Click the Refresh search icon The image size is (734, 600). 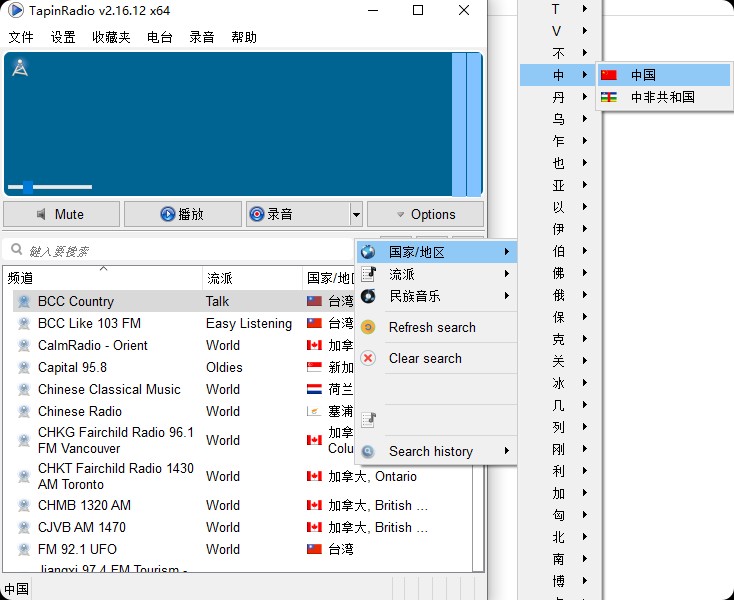click(x=368, y=327)
